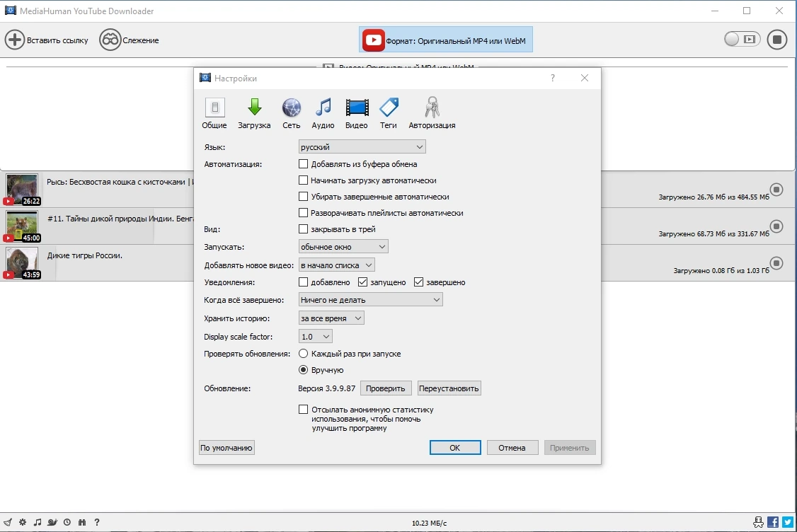Expand the Добавлять новое видео dropdown

point(336,265)
